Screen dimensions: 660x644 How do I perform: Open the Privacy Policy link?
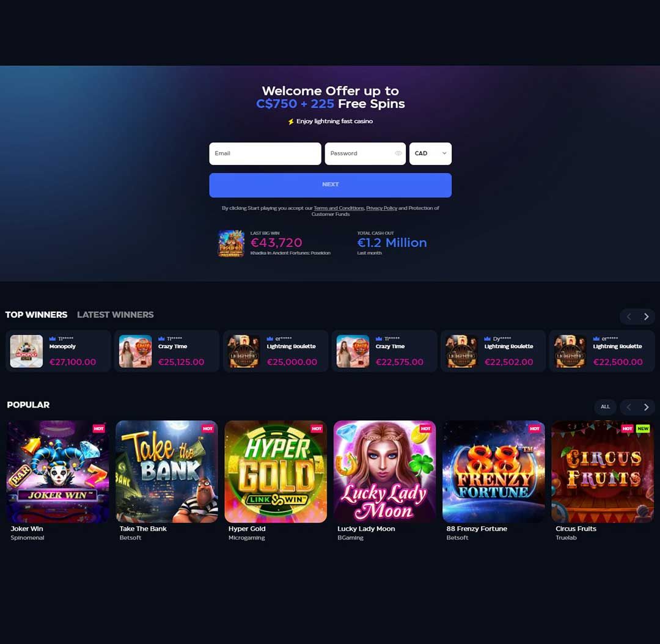point(381,208)
